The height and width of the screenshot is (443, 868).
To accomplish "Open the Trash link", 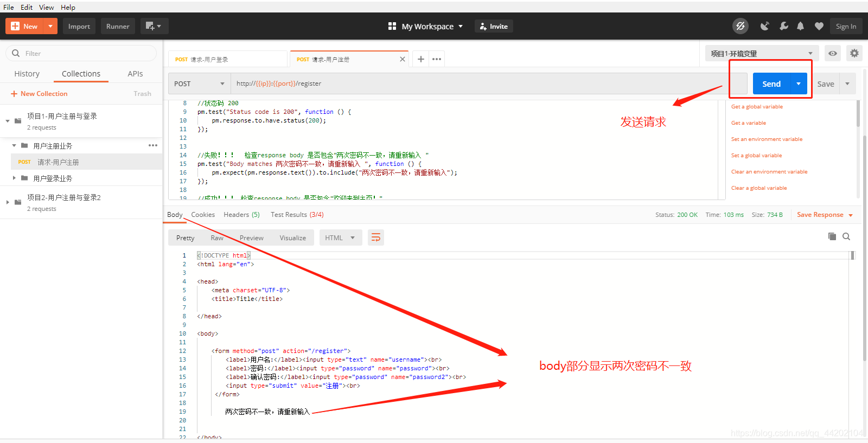I will point(142,94).
